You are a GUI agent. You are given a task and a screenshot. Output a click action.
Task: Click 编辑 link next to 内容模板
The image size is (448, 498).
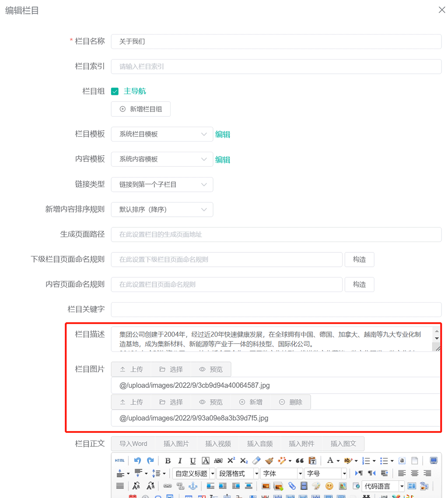click(223, 160)
